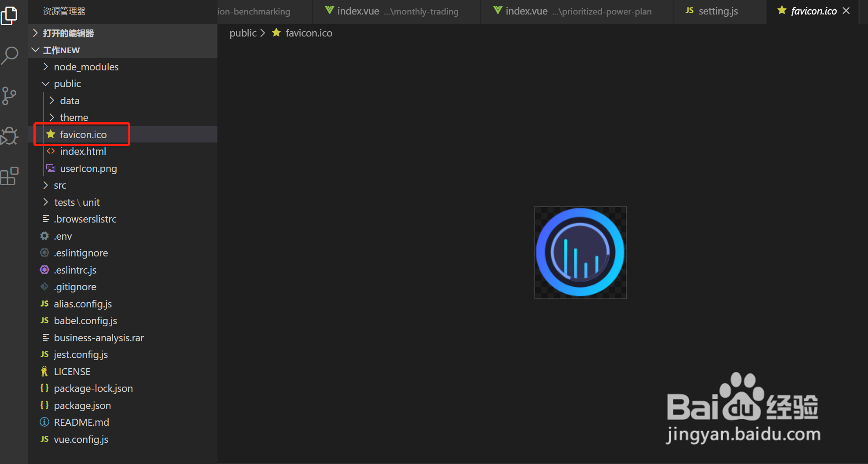The image size is (868, 464).
Task: Click the image icon beside userIcon.png
Action: click(x=51, y=168)
